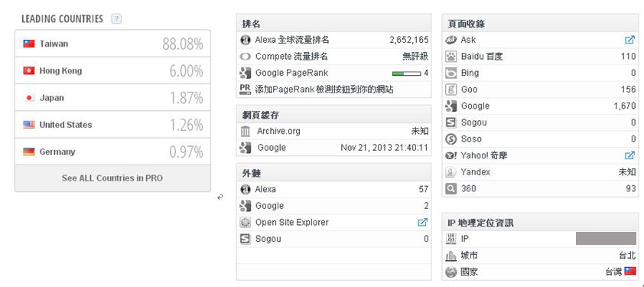This screenshot has height=287, width=644.
Task: Click the Taiwan flag in Leading Countries
Action: pyautogui.click(x=29, y=44)
